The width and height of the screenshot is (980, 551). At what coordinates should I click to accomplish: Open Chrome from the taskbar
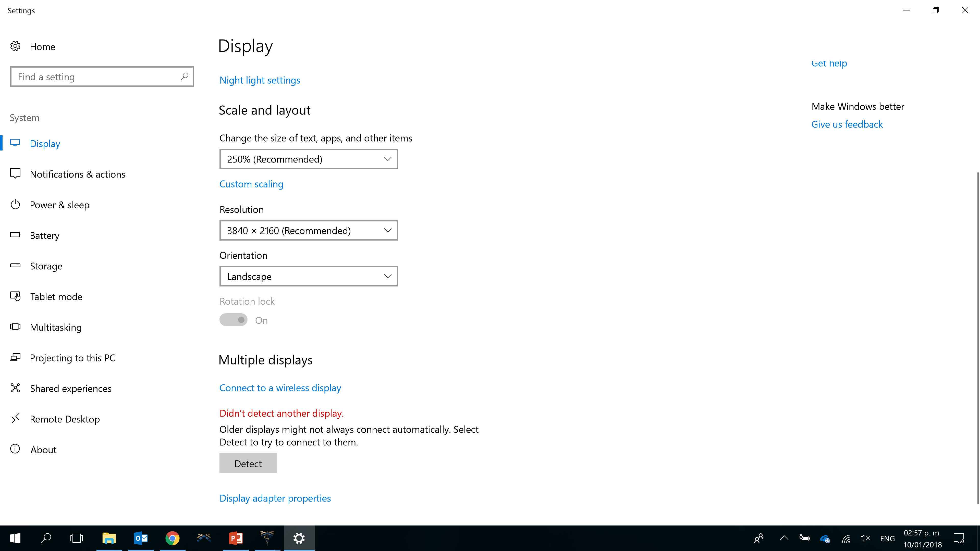tap(172, 538)
